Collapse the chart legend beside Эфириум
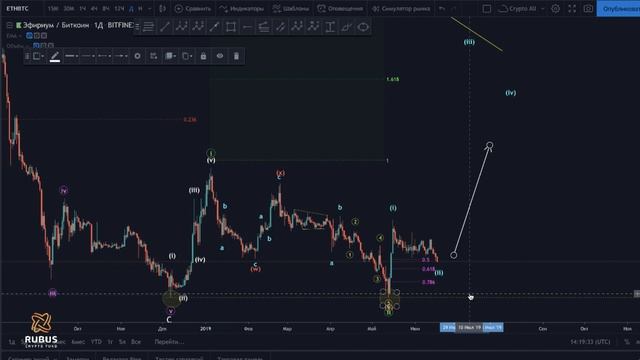Viewport: 640px width, 360px height. (9, 25)
